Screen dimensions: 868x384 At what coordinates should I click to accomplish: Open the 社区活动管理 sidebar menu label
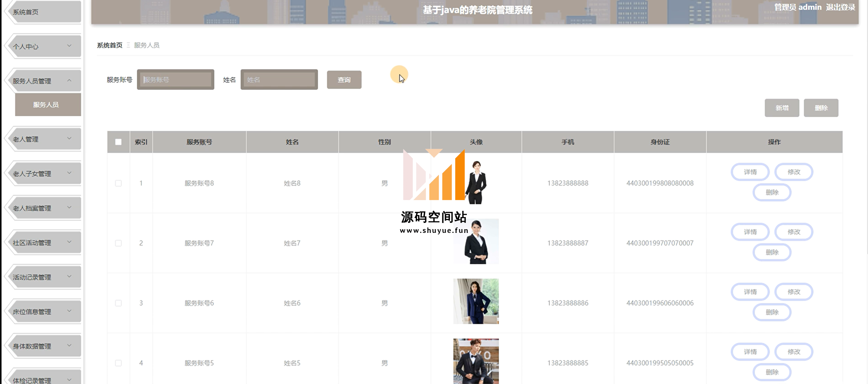32,243
